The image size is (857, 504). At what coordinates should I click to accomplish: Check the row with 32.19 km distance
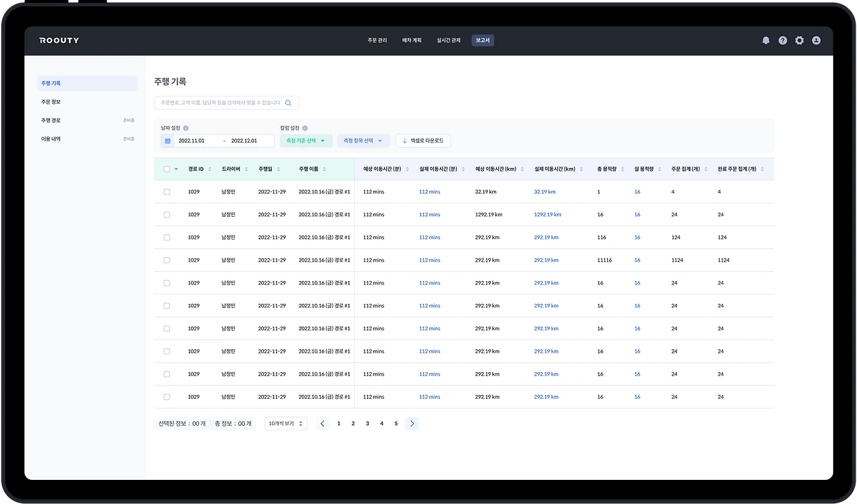(x=167, y=192)
